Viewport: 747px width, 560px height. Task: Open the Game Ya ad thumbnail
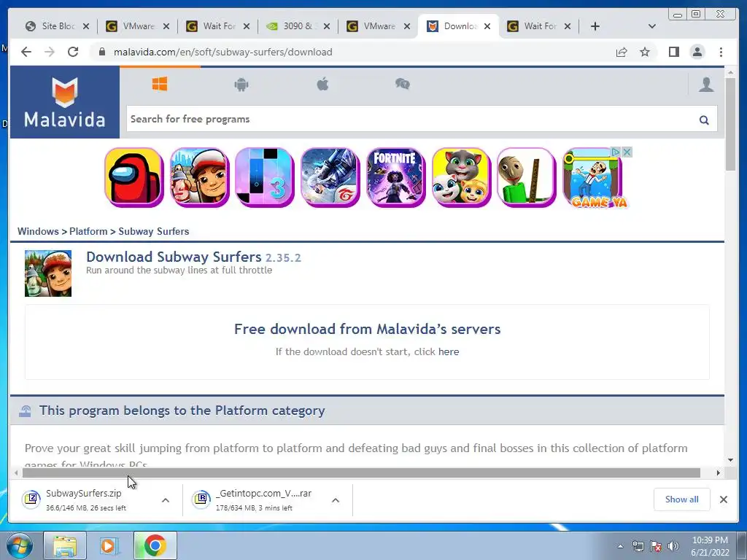(595, 179)
